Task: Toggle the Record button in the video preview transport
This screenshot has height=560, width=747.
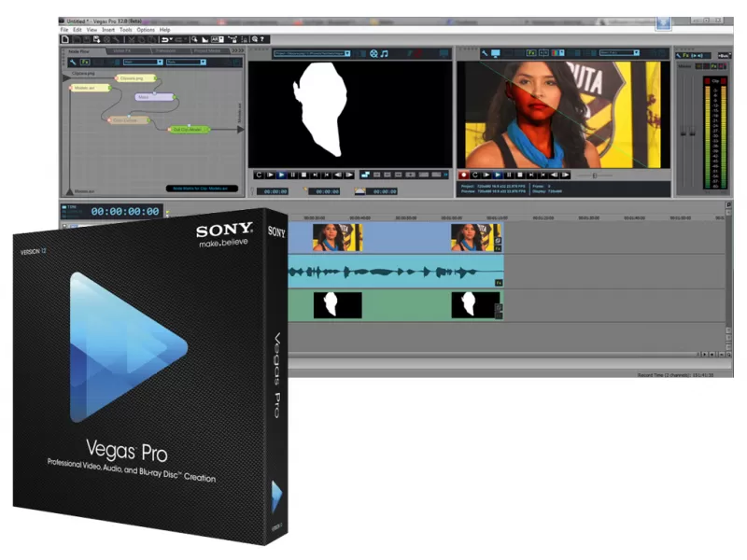Action: pyautogui.click(x=462, y=174)
